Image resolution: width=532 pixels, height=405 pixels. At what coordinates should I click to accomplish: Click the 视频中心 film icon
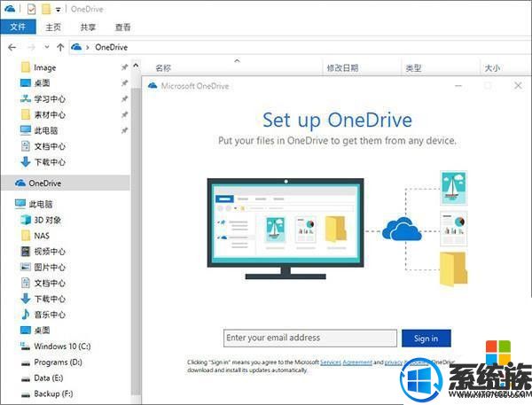click(26, 252)
